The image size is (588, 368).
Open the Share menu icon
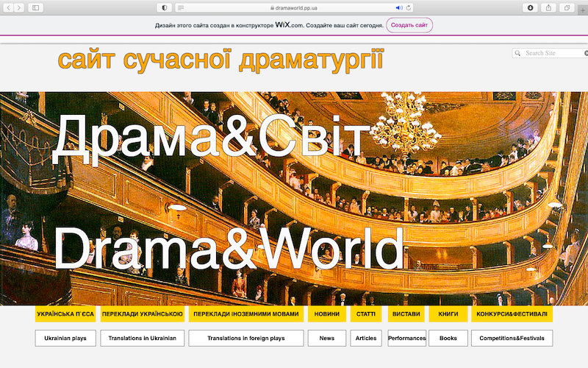point(548,7)
